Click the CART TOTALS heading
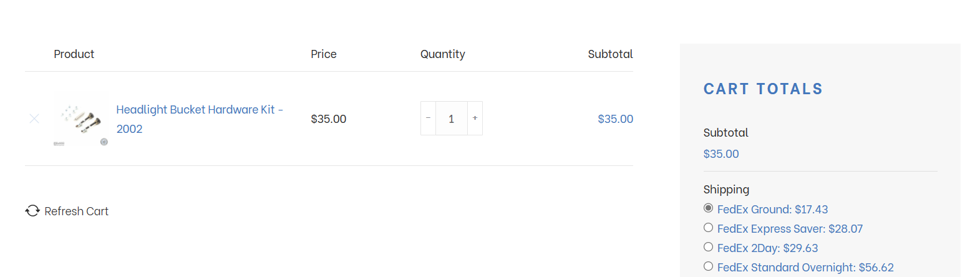 click(x=763, y=89)
